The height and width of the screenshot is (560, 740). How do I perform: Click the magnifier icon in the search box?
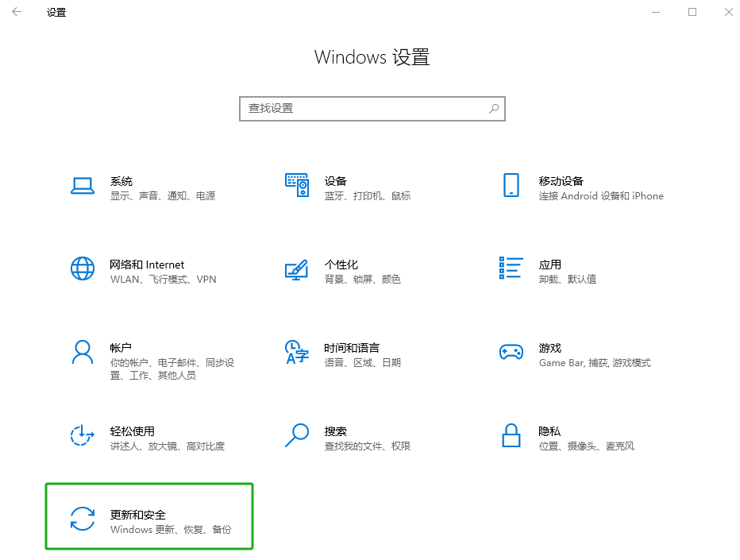(x=493, y=109)
